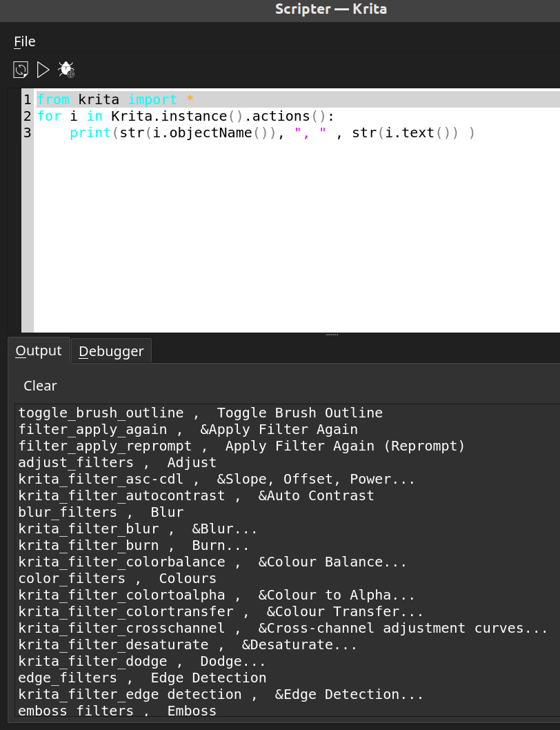
Task: Start debugging with the bug icon
Action: pos(66,69)
